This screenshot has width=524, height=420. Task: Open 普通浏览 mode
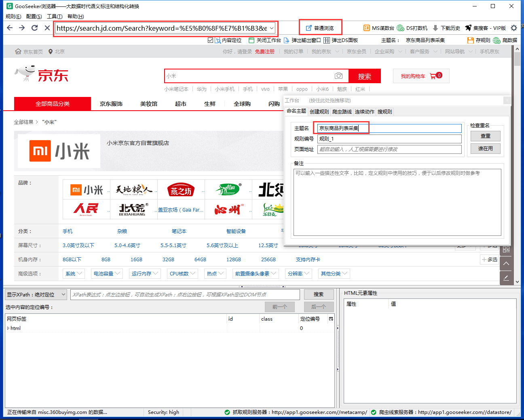pyautogui.click(x=320, y=28)
